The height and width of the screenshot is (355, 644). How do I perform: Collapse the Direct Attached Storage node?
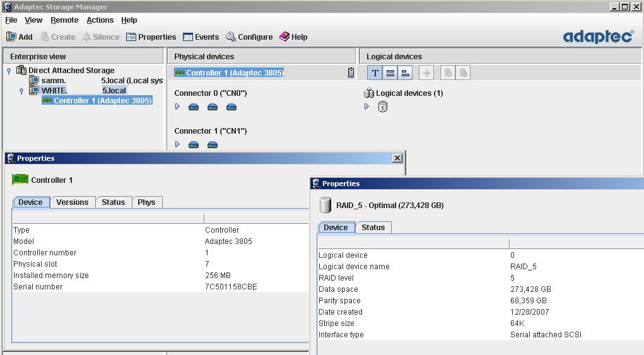point(9,71)
